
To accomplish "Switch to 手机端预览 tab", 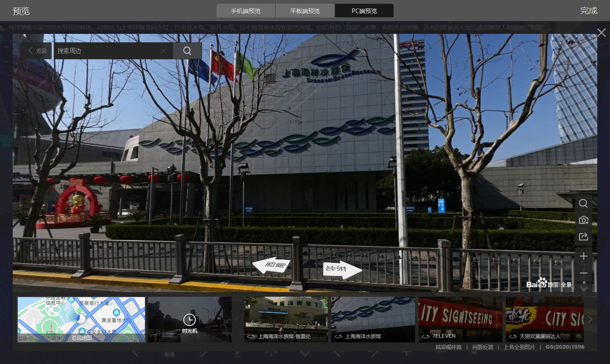I will pyautogui.click(x=246, y=11).
